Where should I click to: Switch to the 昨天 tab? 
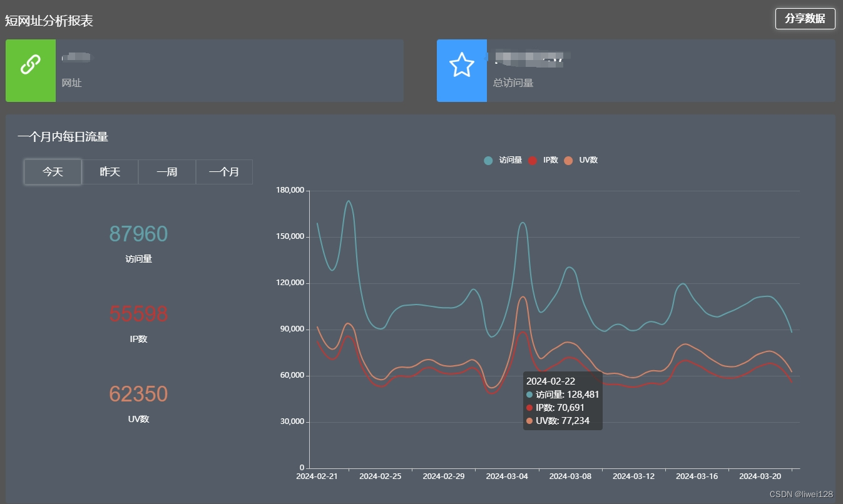pos(110,172)
